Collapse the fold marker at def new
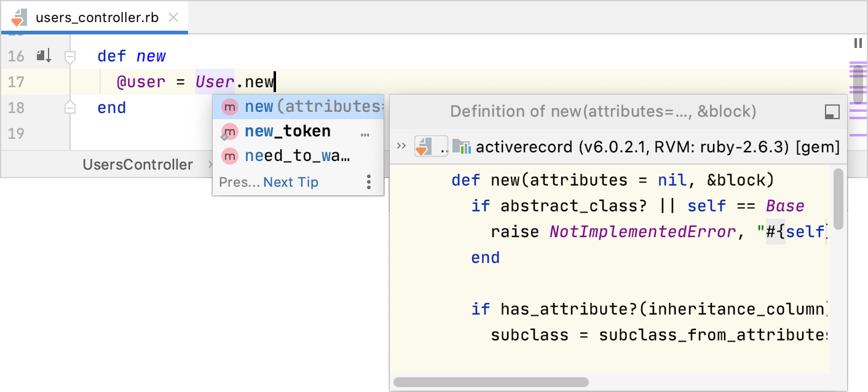This screenshot has height=392, width=868. click(70, 57)
